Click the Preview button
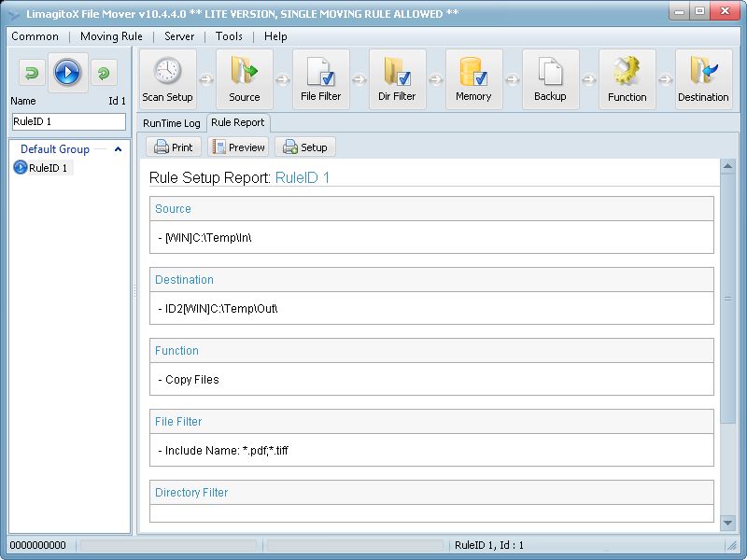747x560 pixels. 238,147
